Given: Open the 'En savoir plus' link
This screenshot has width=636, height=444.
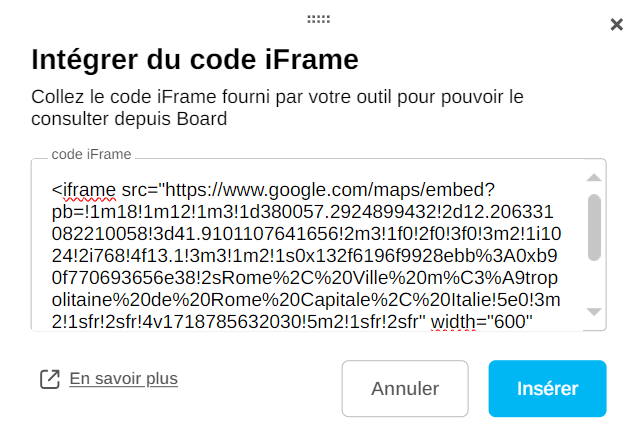Looking at the screenshot, I should click(123, 379).
